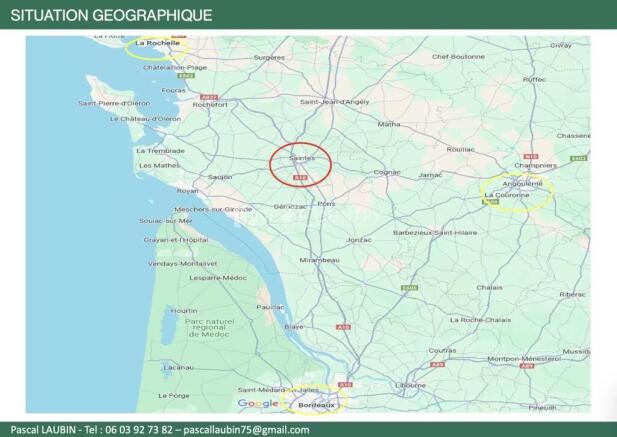Click the Ribérac label
617x437 pixels.
tap(573, 295)
